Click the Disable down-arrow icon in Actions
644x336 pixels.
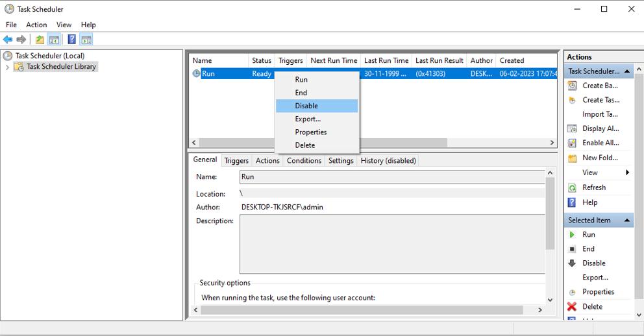click(x=572, y=263)
